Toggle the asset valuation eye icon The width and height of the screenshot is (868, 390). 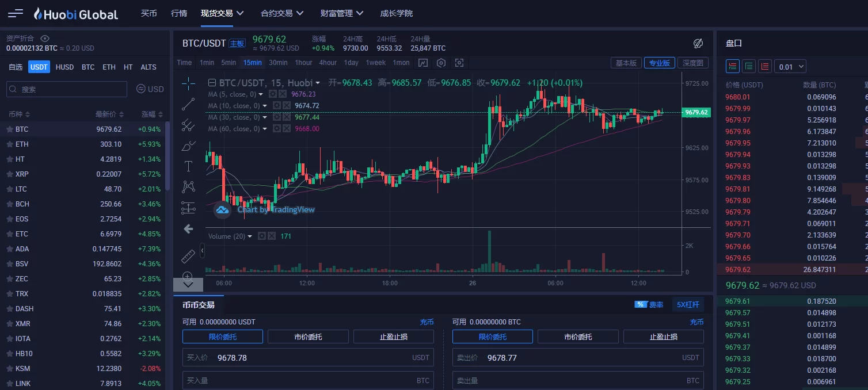pos(45,38)
